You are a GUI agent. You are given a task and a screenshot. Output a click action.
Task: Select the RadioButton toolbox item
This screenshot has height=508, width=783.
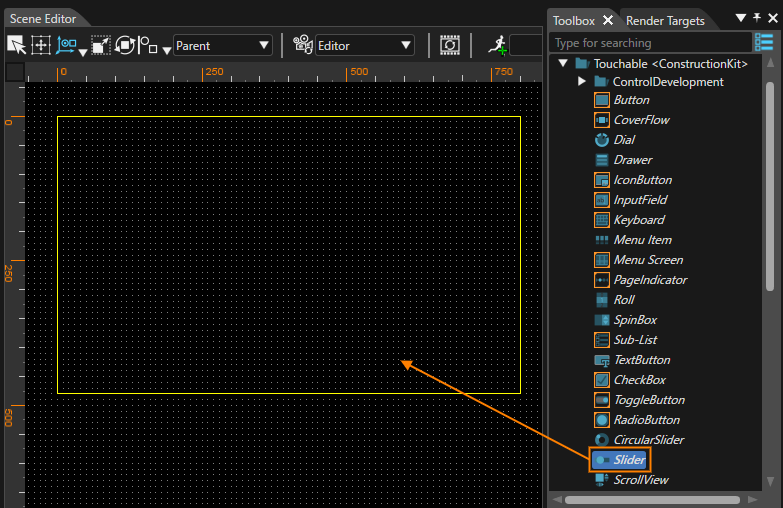[637, 420]
